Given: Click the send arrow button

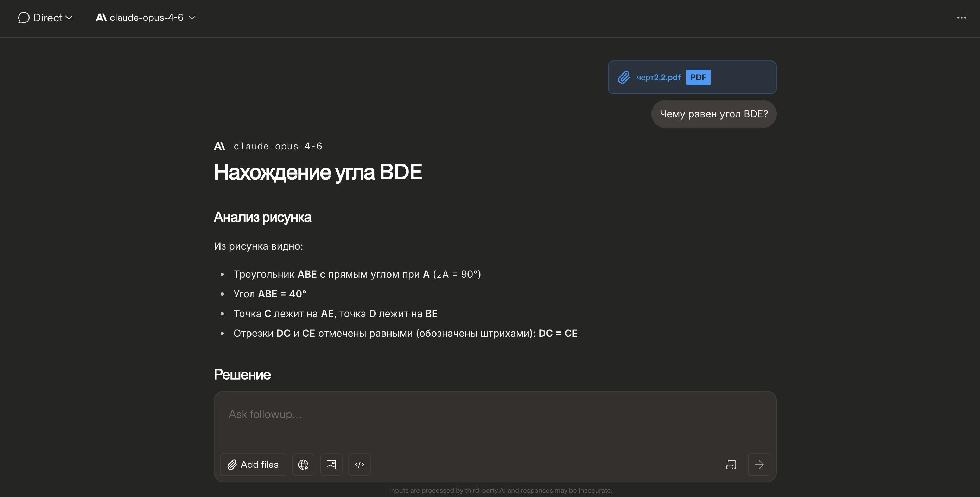Looking at the screenshot, I should pos(759,465).
